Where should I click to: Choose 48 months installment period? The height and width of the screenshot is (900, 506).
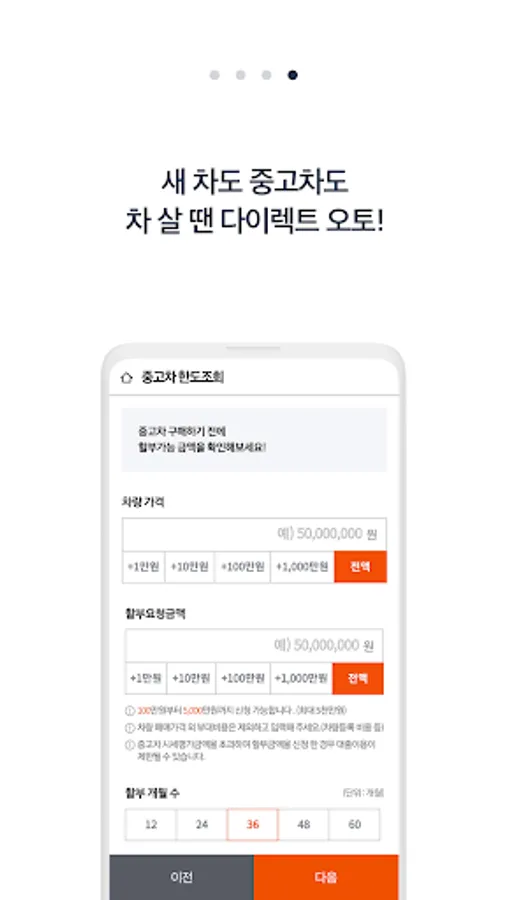(303, 825)
